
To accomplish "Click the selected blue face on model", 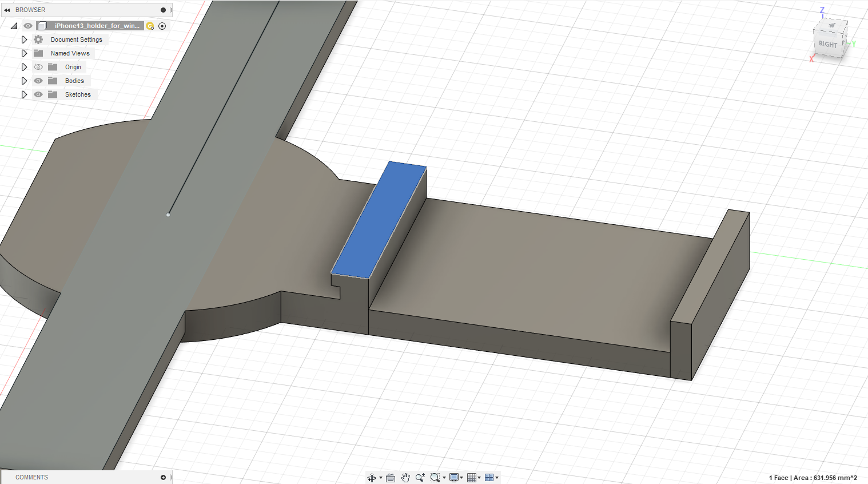I will click(379, 221).
